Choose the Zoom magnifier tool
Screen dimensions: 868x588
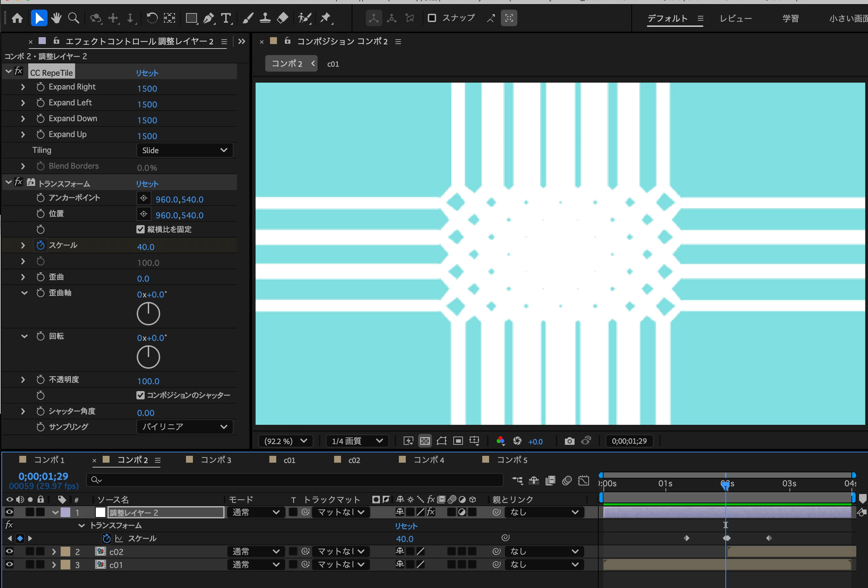coord(74,18)
